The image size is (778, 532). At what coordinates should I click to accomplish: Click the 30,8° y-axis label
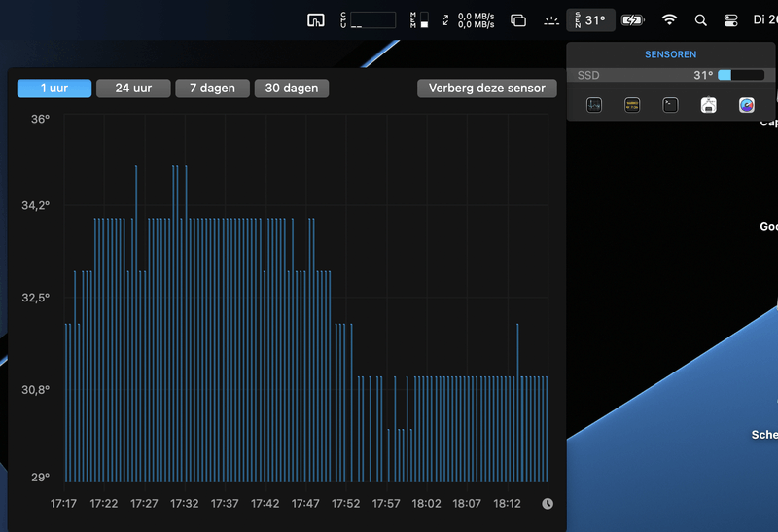(x=36, y=390)
